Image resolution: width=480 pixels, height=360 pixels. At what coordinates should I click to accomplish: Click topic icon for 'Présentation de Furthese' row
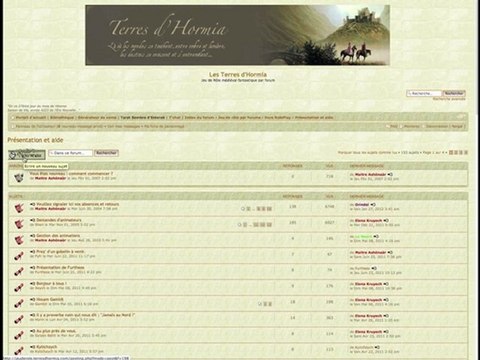pos(19,272)
